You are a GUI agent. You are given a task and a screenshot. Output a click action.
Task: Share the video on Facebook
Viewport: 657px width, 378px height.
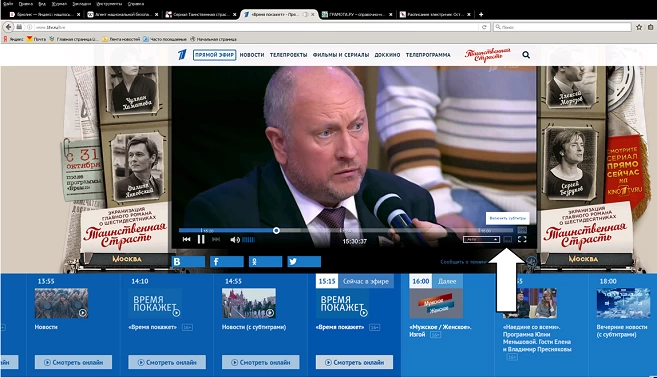[x=227, y=261]
